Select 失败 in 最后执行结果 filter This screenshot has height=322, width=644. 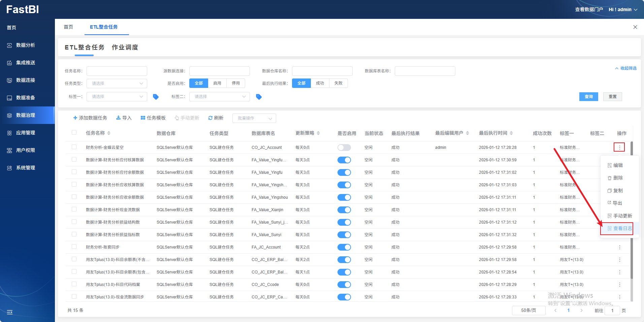coord(338,83)
